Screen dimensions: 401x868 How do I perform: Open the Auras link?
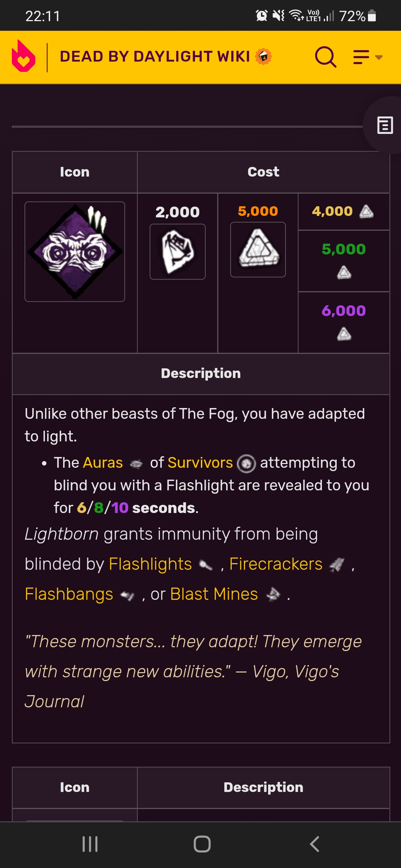(x=103, y=463)
